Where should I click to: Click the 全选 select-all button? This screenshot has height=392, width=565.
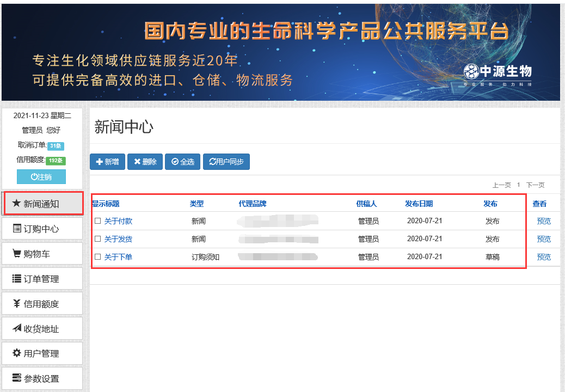tap(182, 162)
